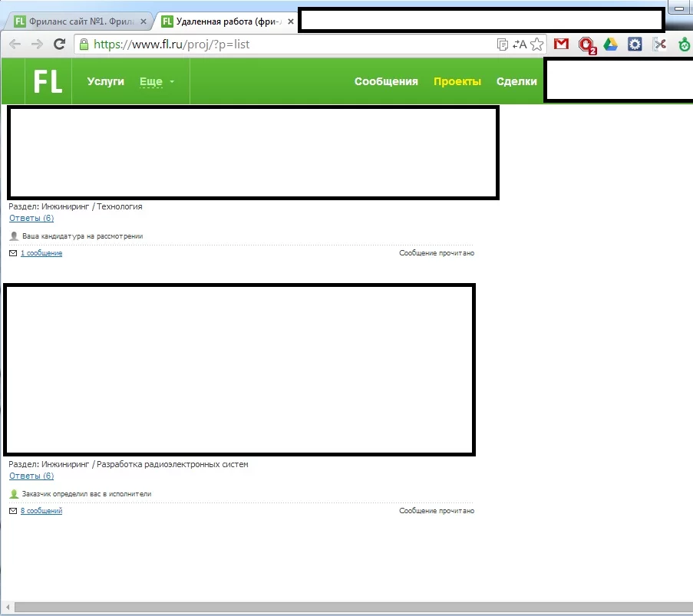Click text Ваша кандидатура на рассмотрении
Viewport: 693px width, 616px height.
83,236
